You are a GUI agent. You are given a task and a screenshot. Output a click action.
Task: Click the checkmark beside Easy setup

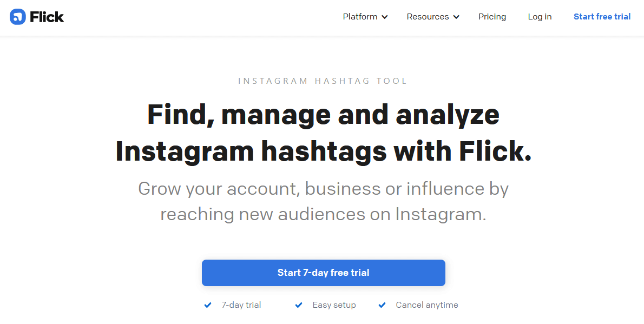tap(299, 305)
